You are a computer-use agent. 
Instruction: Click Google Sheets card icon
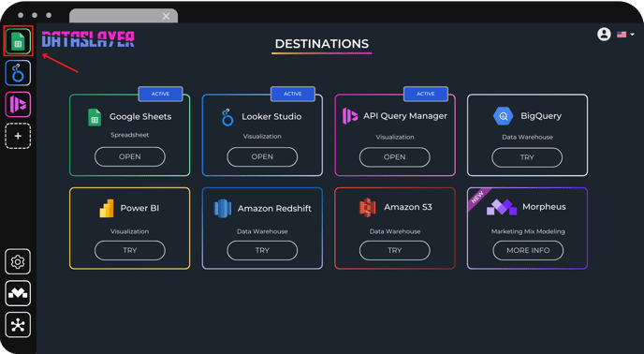[x=95, y=117]
